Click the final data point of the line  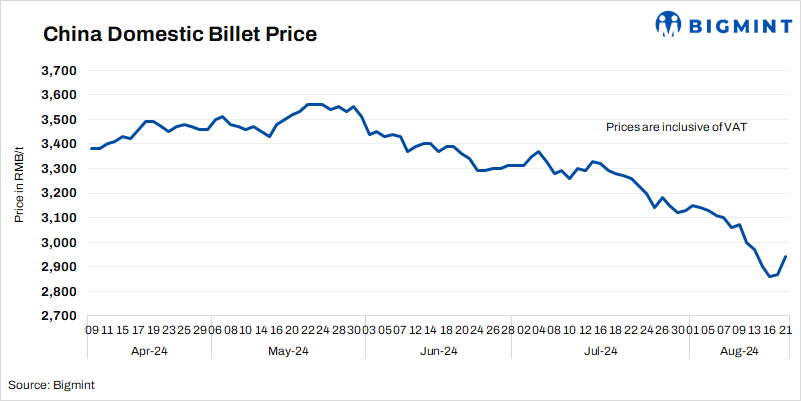[785, 257]
